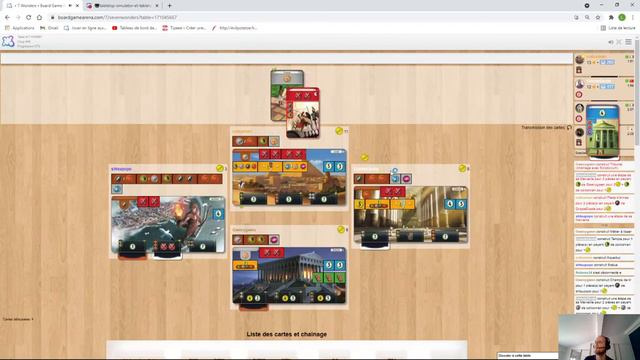Click the second player's avatar in the side panel
640x360 pixels.
[x=580, y=84]
